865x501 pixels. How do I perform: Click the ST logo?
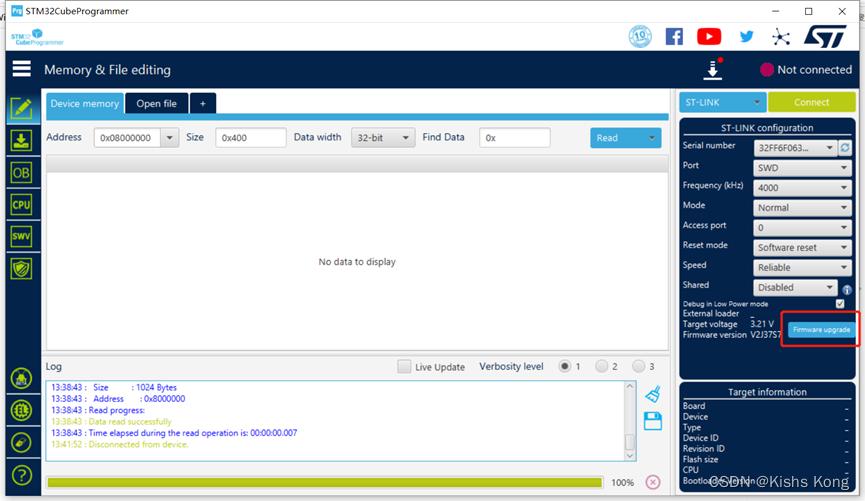coord(825,37)
